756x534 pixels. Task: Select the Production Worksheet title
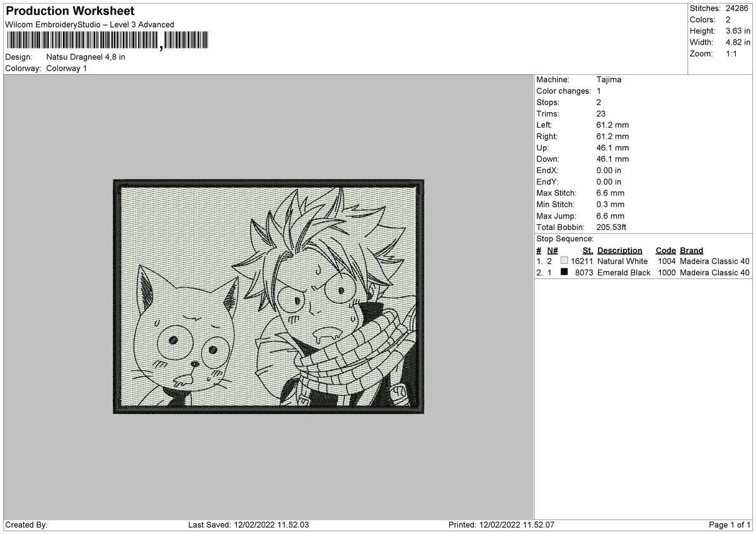(x=69, y=11)
